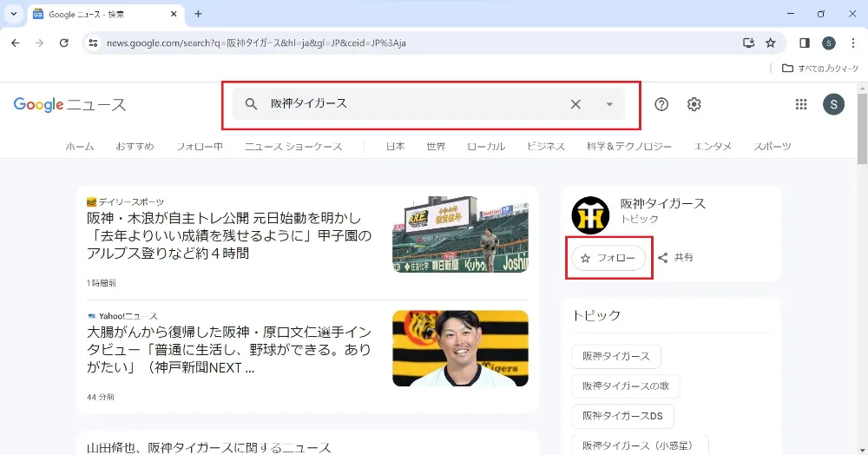Click the browser forward arrow
The width and height of the screenshot is (868, 455).
pyautogui.click(x=39, y=43)
